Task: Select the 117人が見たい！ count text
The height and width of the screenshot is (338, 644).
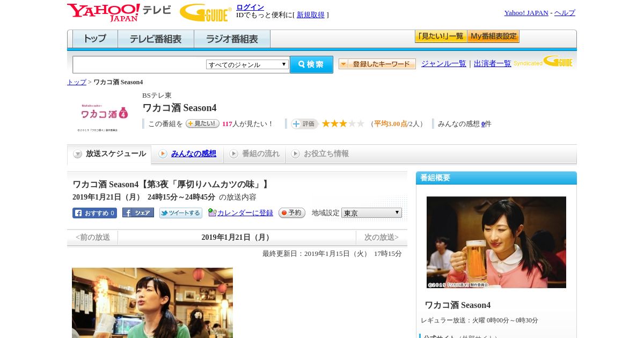Action: pos(247,124)
